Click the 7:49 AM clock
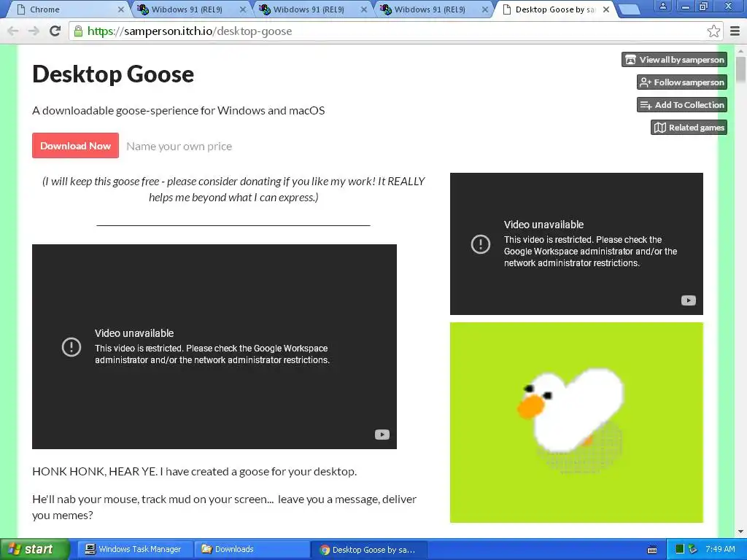The height and width of the screenshot is (560, 747). point(720,549)
